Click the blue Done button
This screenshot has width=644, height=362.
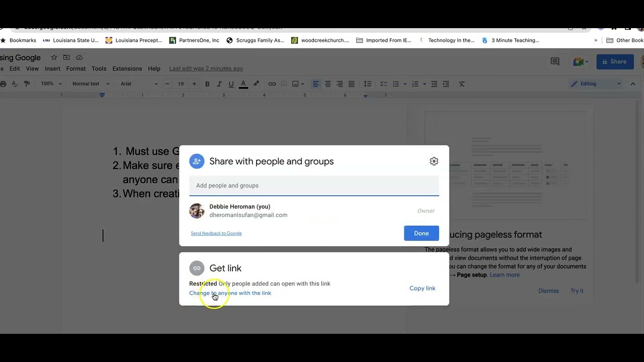coord(421,233)
